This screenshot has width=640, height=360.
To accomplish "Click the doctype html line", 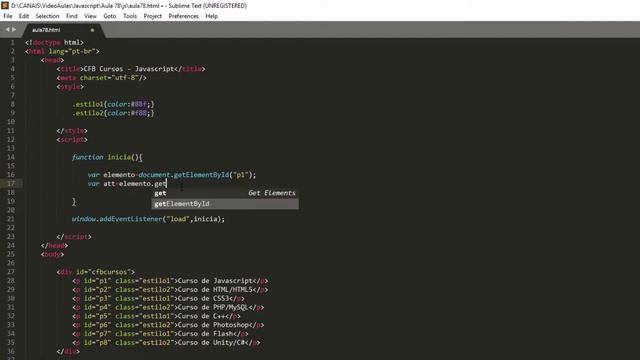I will pos(54,42).
